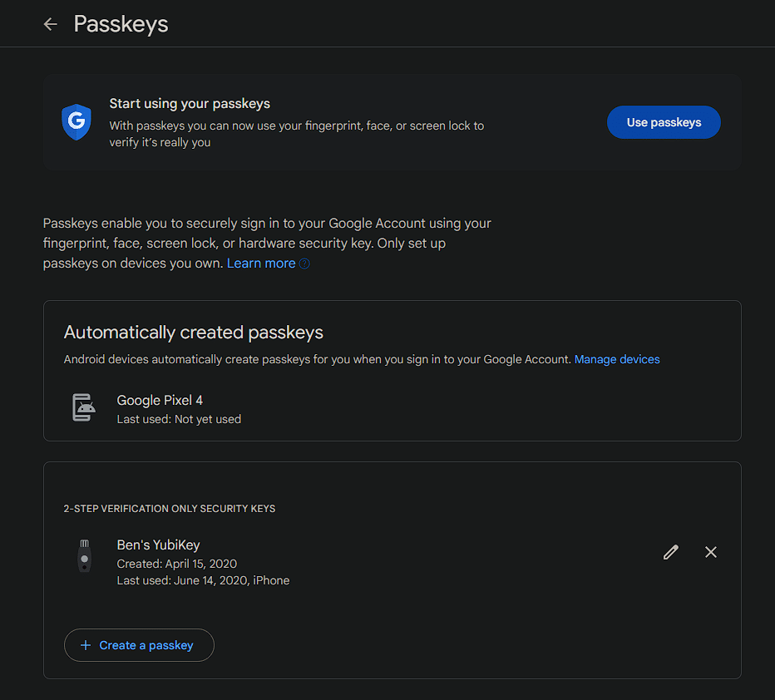
Task: Click the Use passkeys button
Action: coord(664,122)
